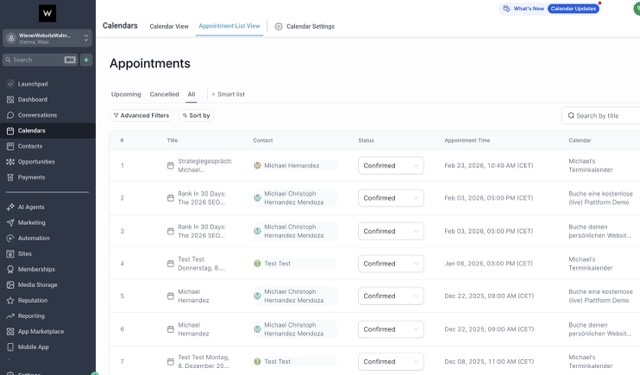Open Calendar Settings
Screen dimensions: 640x375
(304, 26)
